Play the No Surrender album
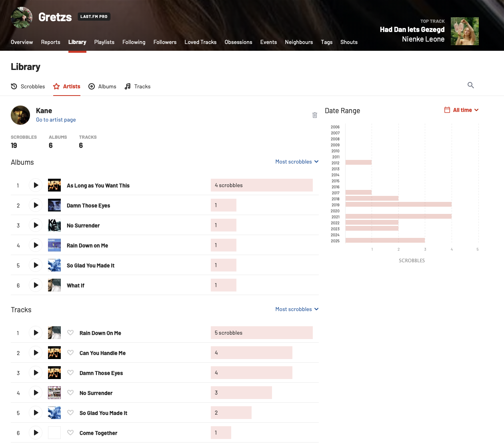504x445 pixels. [x=36, y=225]
